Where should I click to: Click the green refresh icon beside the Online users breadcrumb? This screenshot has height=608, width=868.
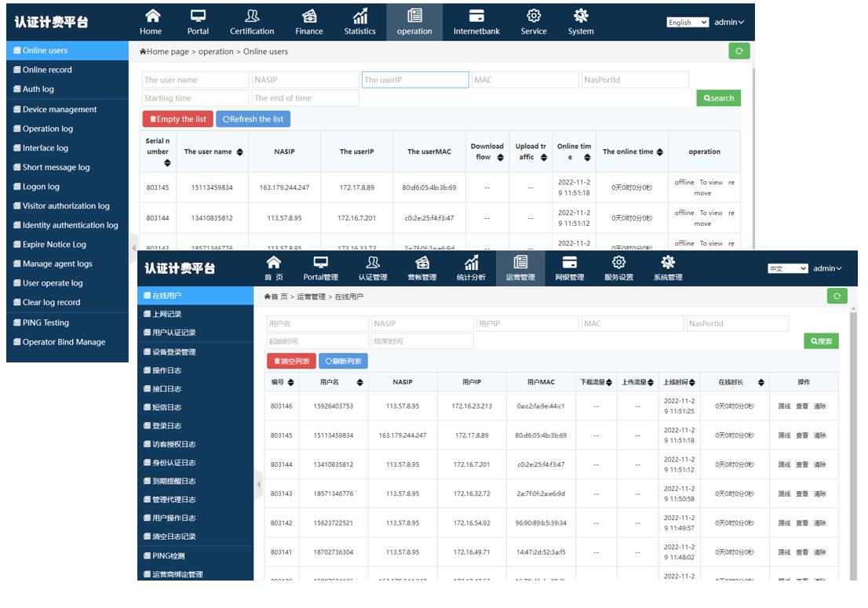[739, 51]
